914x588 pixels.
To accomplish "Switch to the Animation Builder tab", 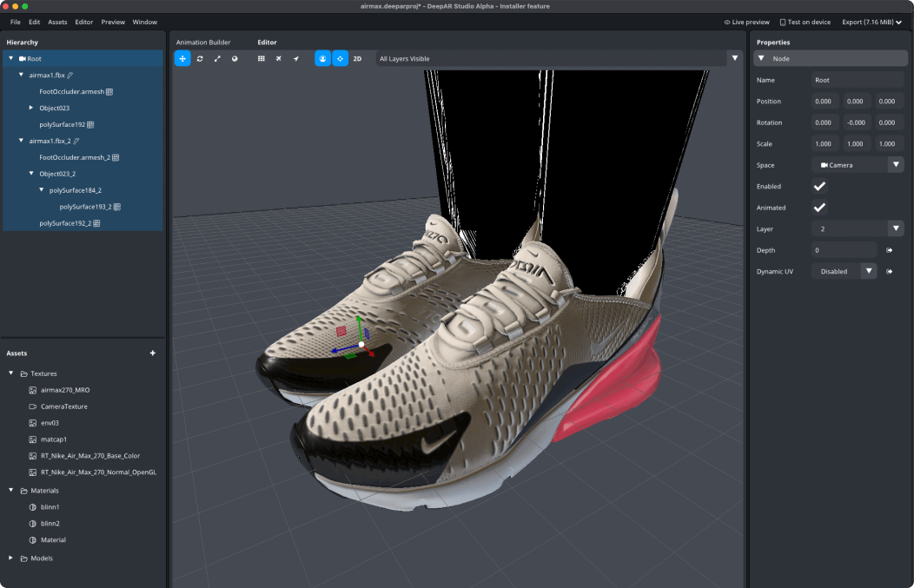I will click(x=202, y=42).
